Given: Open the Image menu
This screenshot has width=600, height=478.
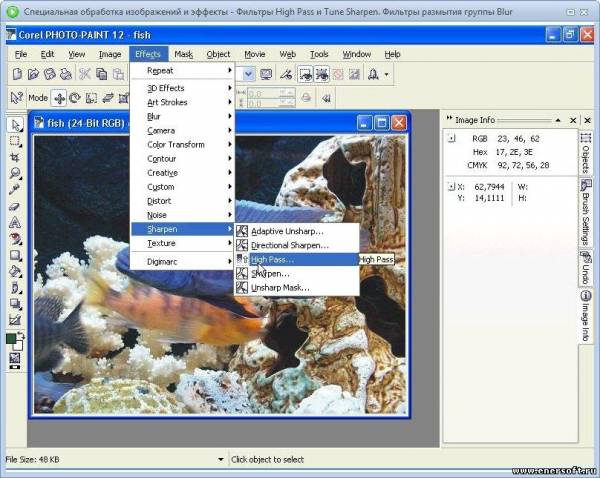Looking at the screenshot, I should [110, 54].
